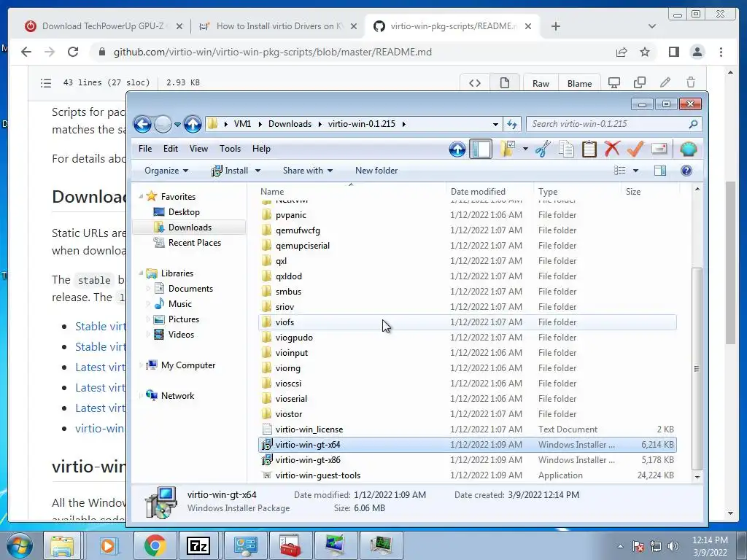Open the Tools menu
Viewport: 747px width, 560px height.
tap(230, 149)
